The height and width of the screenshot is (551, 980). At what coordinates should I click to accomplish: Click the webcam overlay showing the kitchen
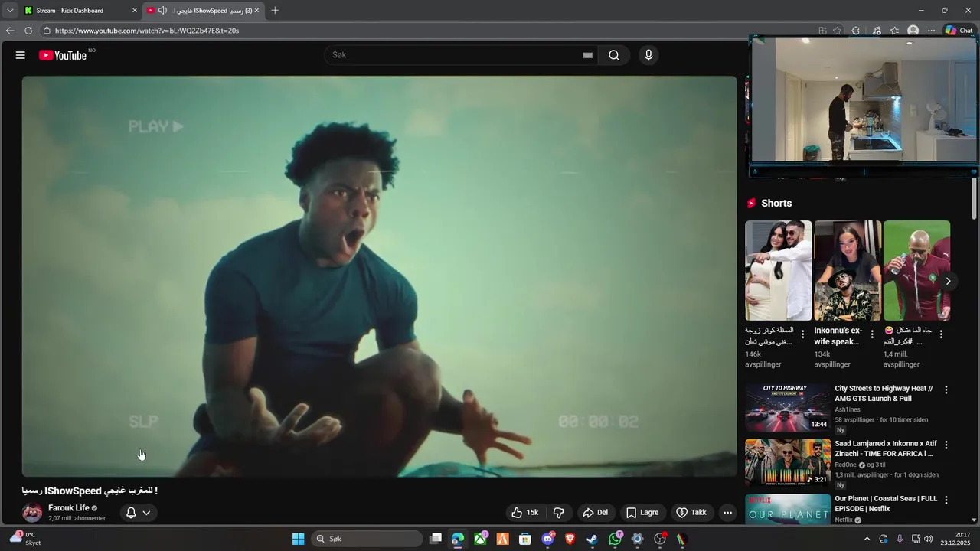pyautogui.click(x=864, y=99)
